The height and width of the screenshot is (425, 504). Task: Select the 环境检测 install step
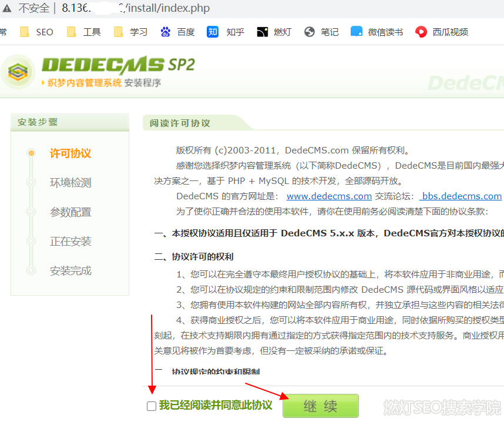(70, 183)
